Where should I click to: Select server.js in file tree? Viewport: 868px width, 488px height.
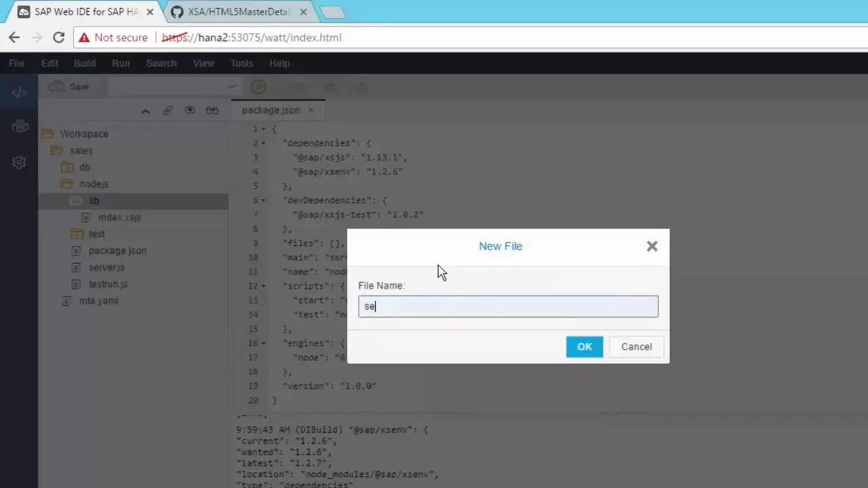click(106, 267)
